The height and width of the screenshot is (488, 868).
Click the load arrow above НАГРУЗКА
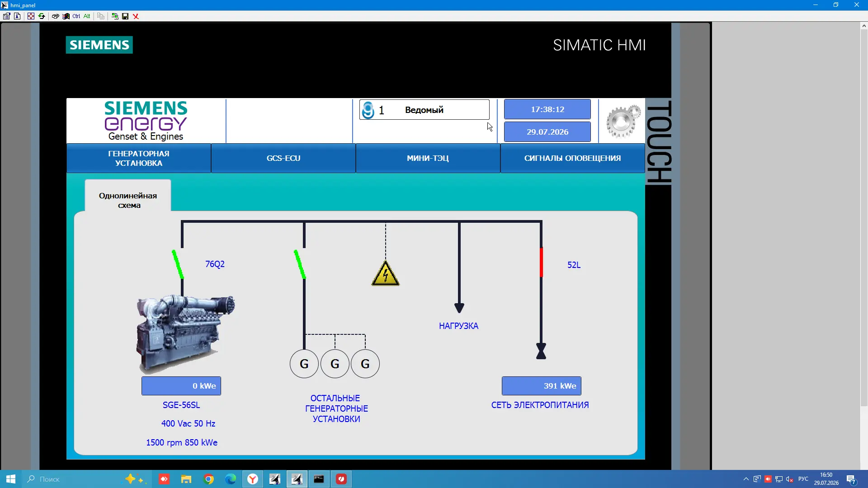(459, 308)
